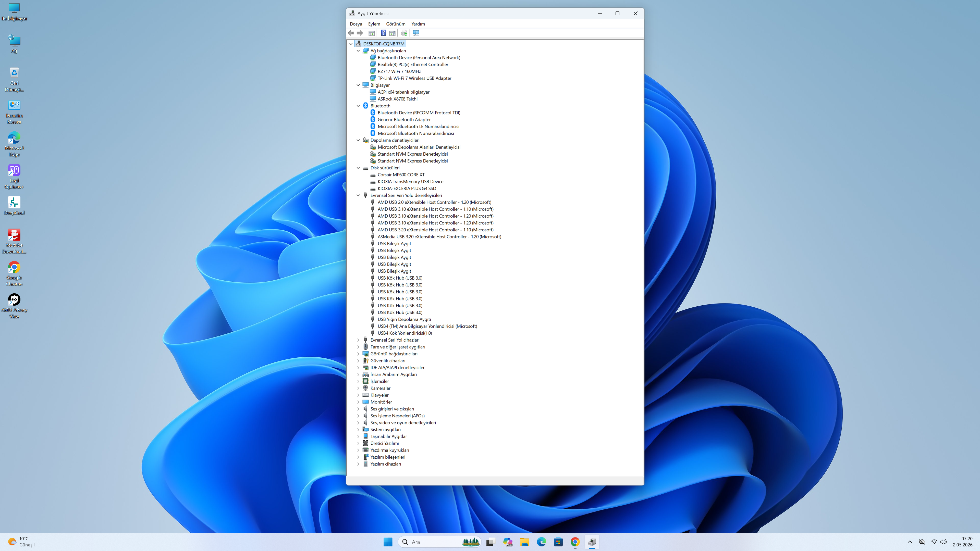
Task: Click the Forward arrow in Device Manager toolbar
Action: tap(360, 33)
